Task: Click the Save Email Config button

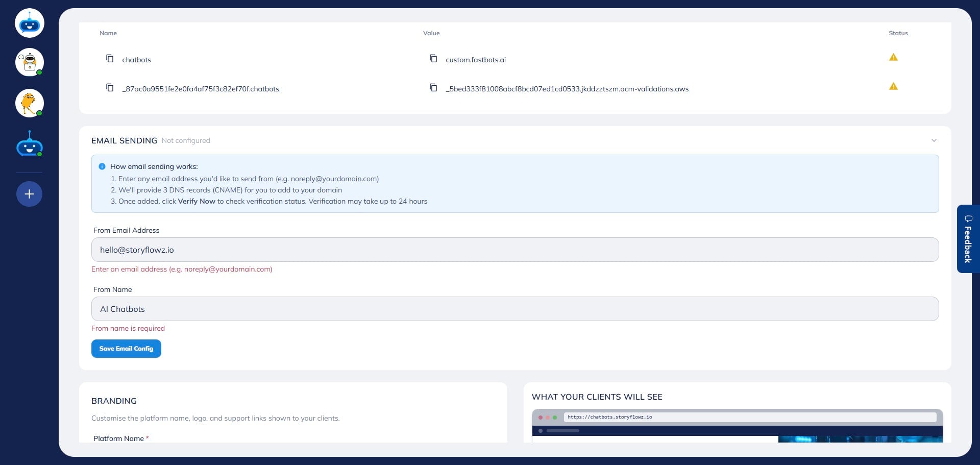Action: (126, 349)
